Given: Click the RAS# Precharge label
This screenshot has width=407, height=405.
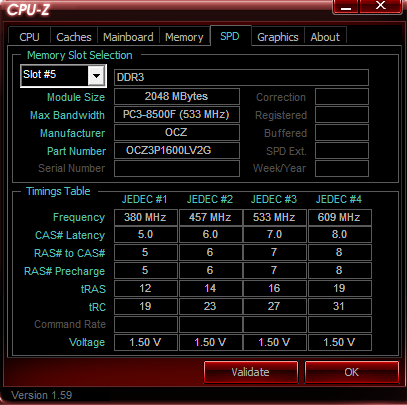Looking at the screenshot, I should 65,271.
